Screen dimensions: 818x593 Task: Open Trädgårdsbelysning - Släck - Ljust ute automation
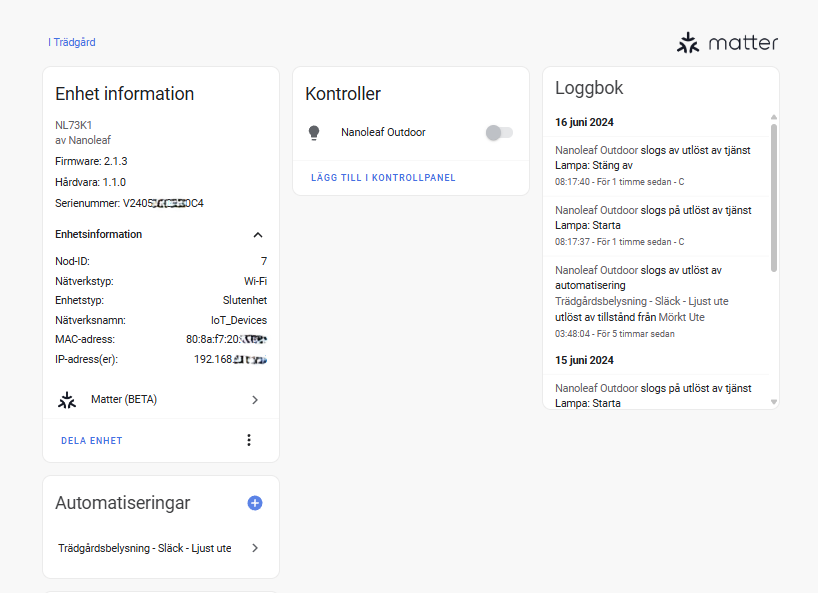tap(161, 548)
